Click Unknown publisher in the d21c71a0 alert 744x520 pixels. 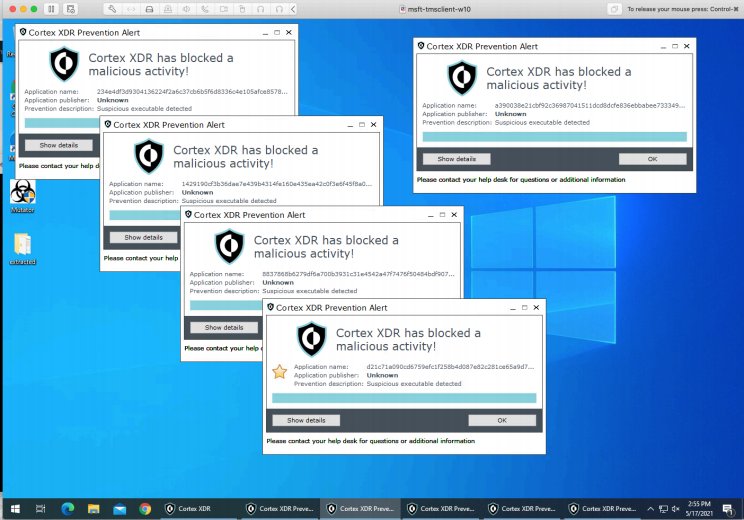382,375
